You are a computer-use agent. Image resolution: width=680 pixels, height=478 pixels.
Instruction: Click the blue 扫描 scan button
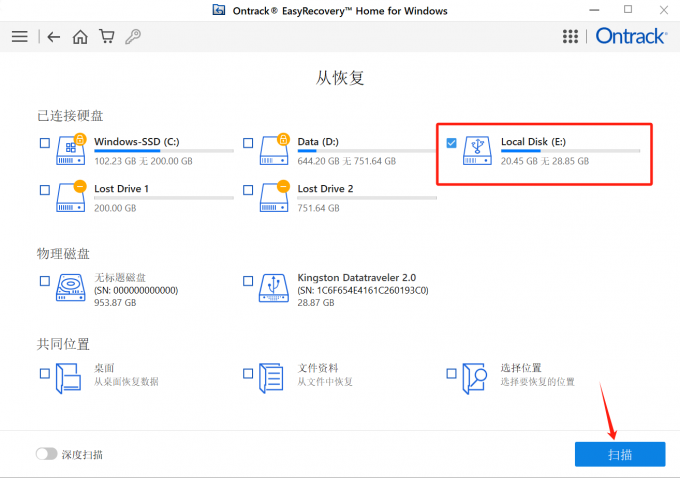[620, 454]
